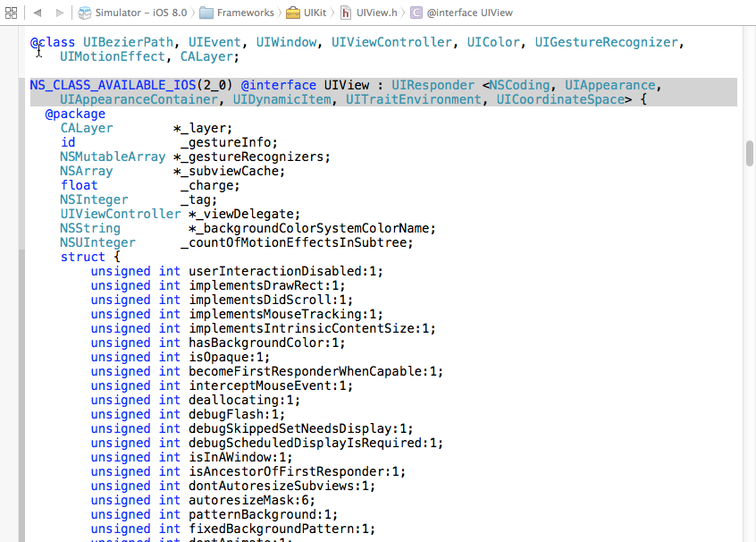Click the UIView.h header file icon

click(x=346, y=13)
